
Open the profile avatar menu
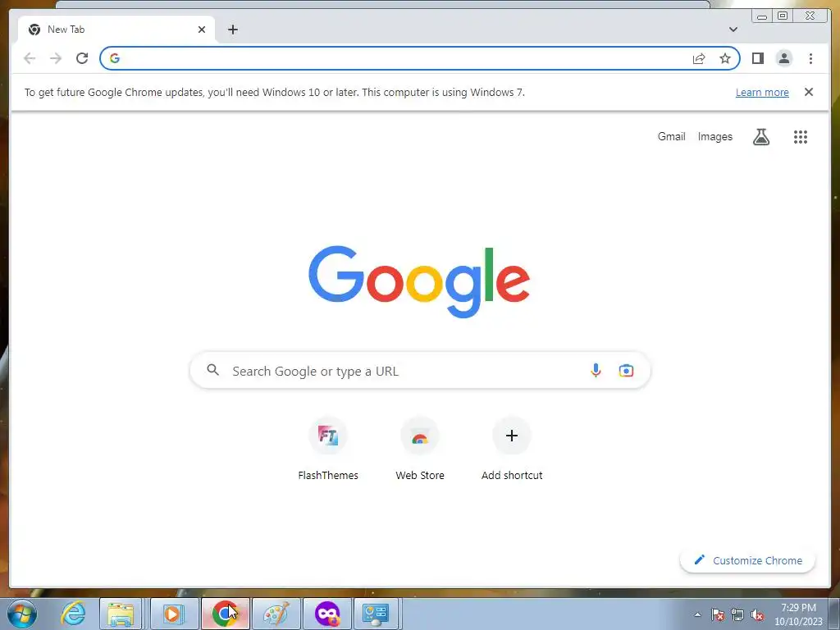click(783, 58)
